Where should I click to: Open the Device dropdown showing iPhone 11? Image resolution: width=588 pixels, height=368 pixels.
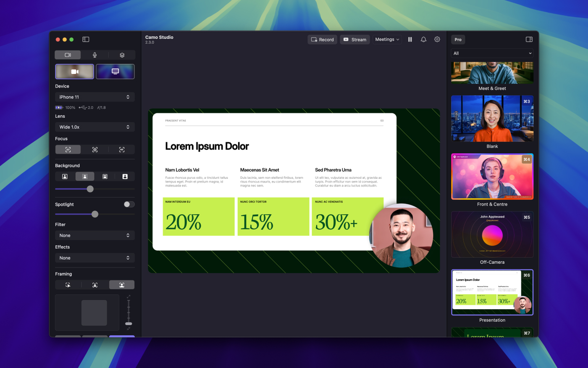pyautogui.click(x=94, y=97)
